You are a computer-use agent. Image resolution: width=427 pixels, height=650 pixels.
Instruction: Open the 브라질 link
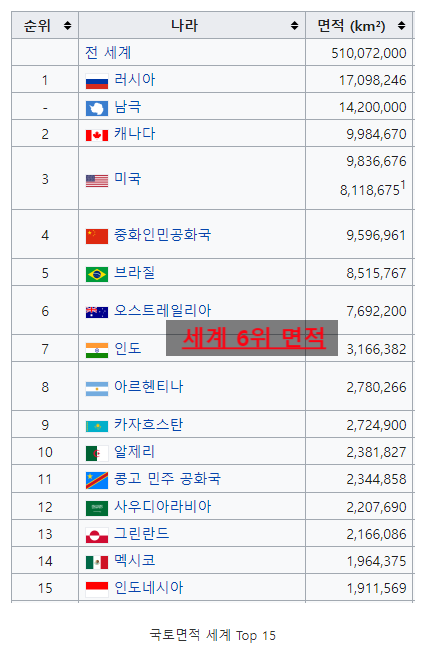pos(134,272)
